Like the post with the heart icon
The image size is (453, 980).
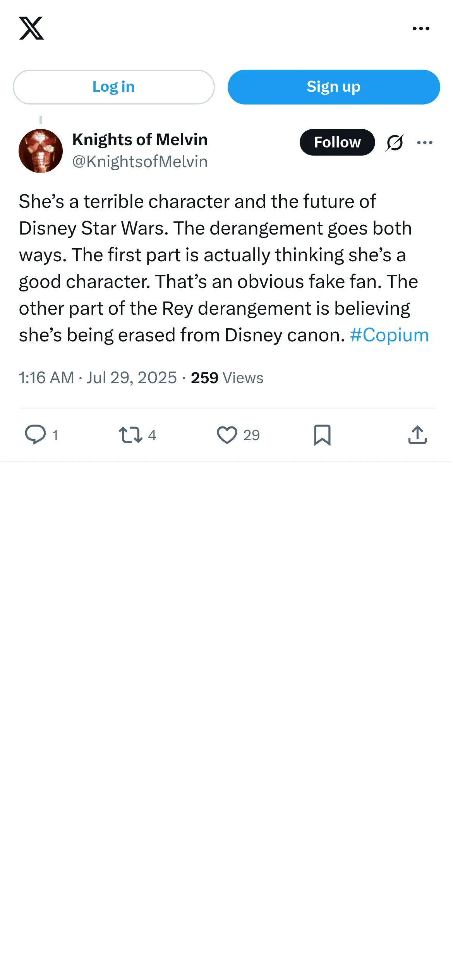point(227,435)
